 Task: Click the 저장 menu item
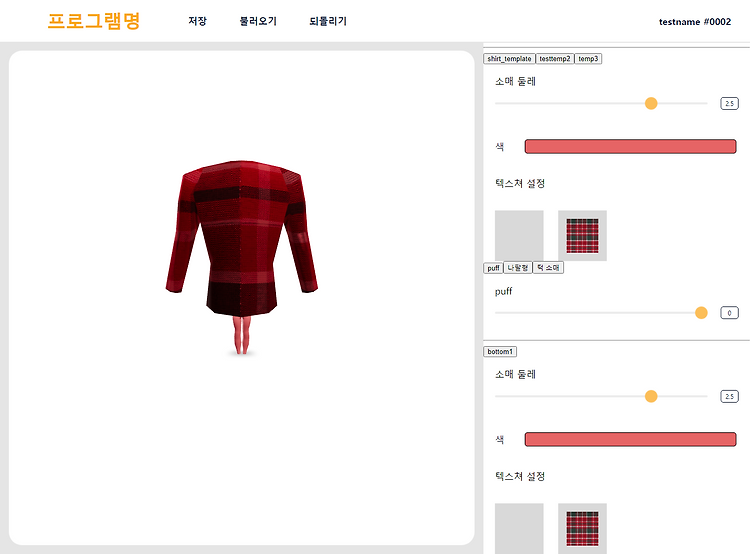[x=197, y=21]
